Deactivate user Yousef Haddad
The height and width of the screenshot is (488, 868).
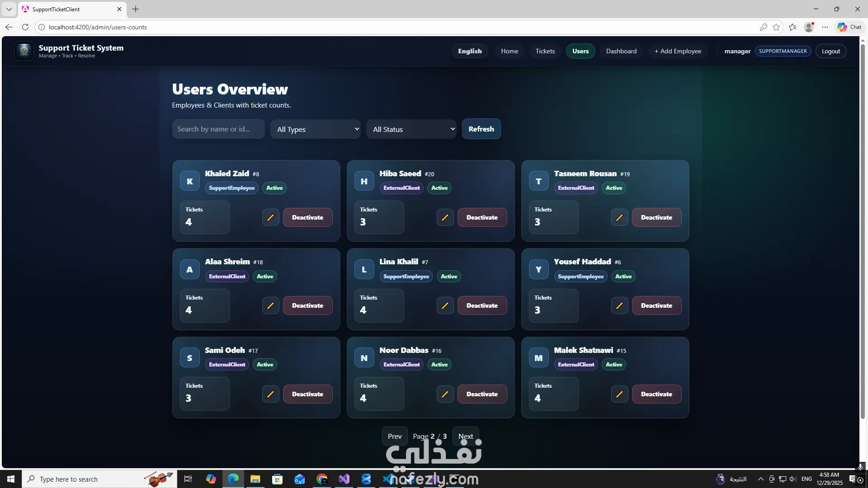point(656,305)
